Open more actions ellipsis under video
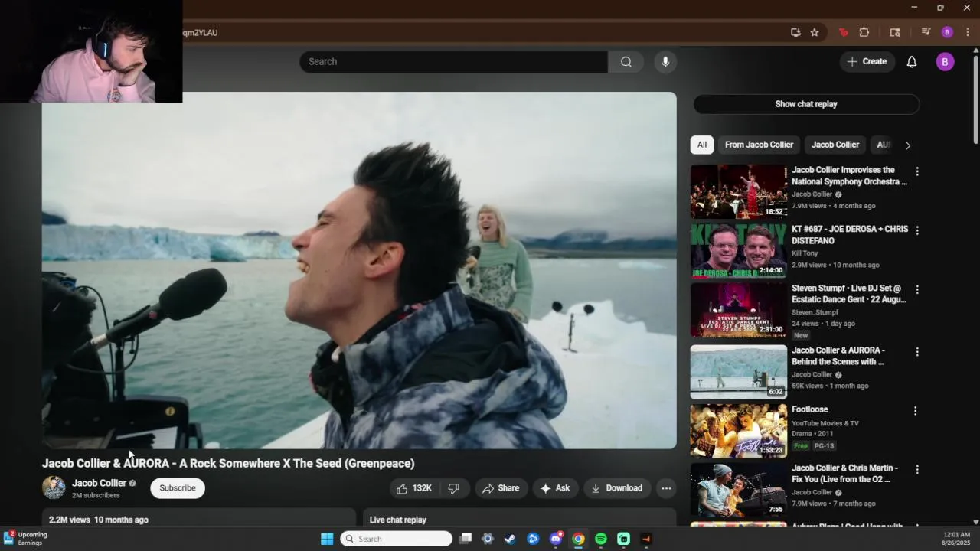Image resolution: width=980 pixels, height=551 pixels. pyautogui.click(x=666, y=488)
